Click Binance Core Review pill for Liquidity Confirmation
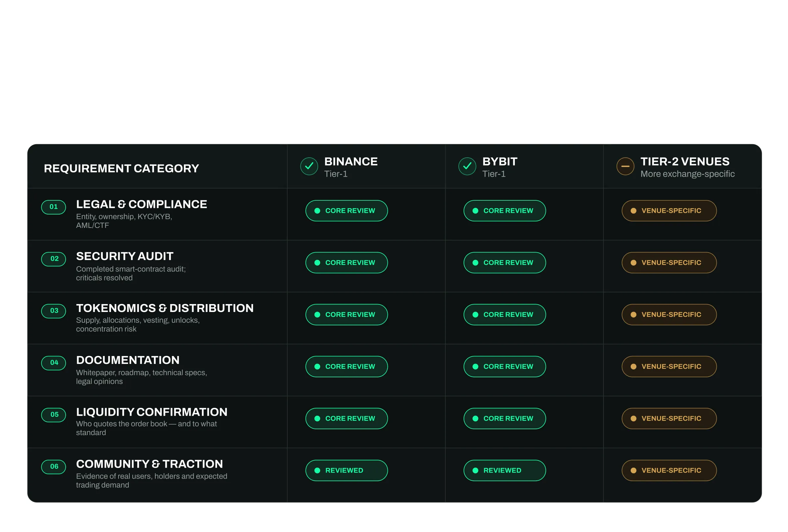This screenshot has width=788, height=532. click(x=346, y=418)
